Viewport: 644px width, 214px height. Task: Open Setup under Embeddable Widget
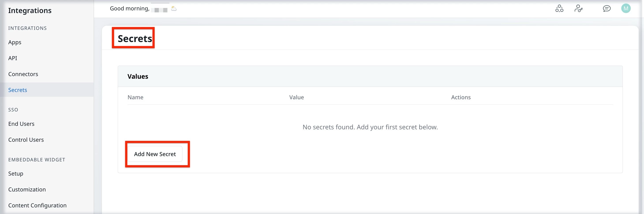[x=15, y=173]
